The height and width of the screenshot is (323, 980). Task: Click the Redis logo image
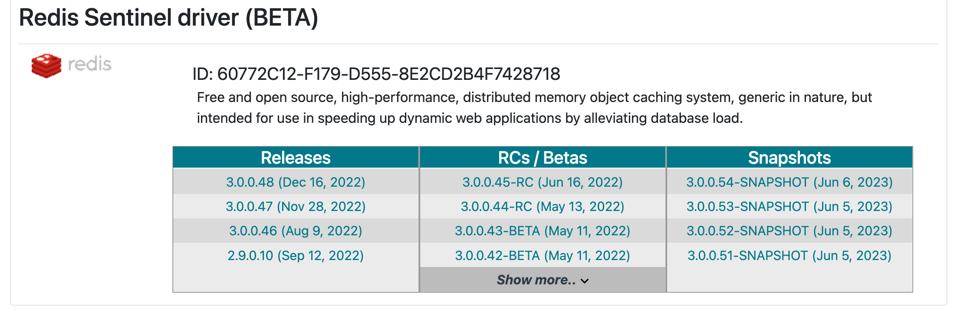coord(72,65)
